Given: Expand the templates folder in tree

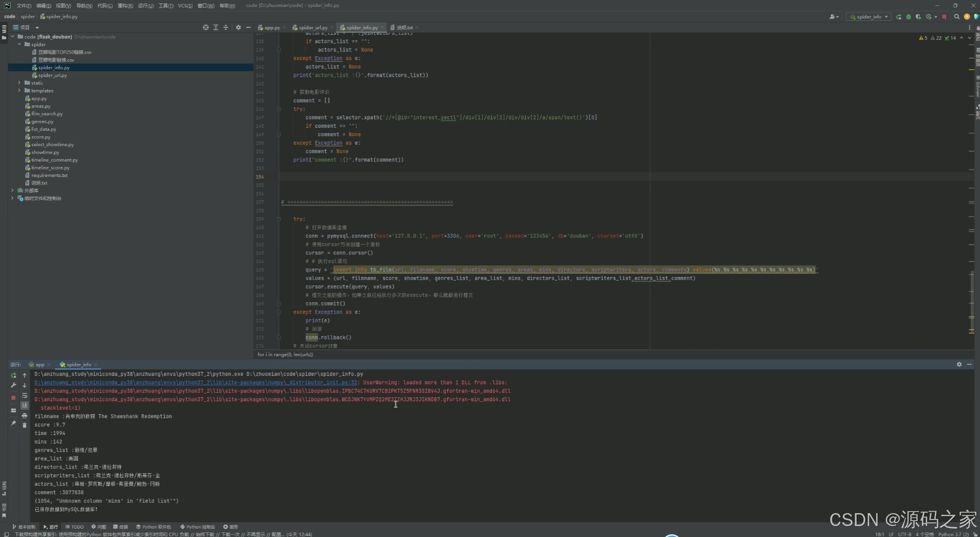Looking at the screenshot, I should click(x=19, y=90).
